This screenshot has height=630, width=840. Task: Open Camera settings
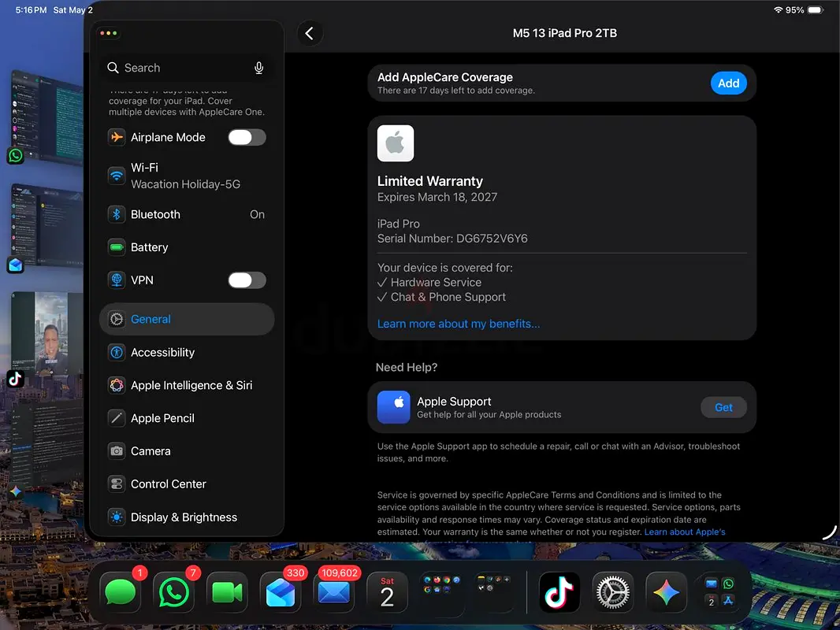[187, 451]
